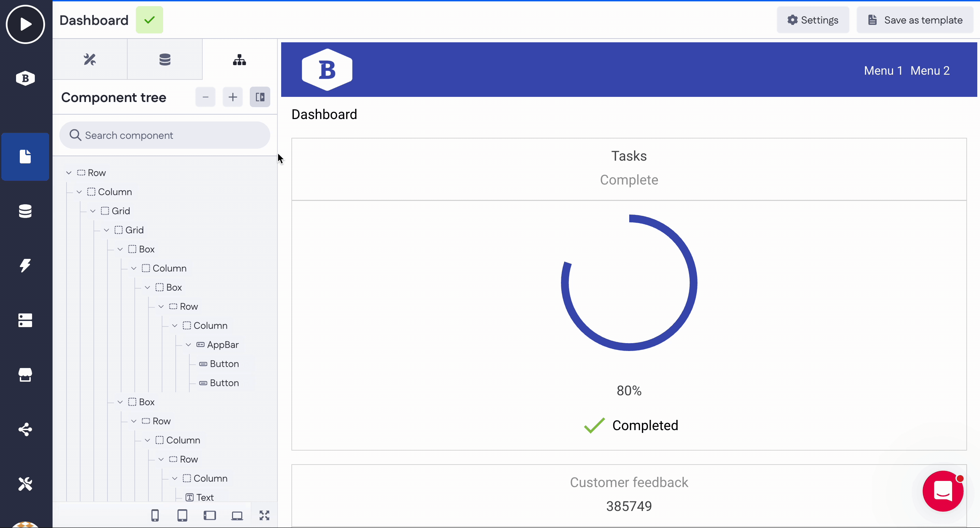Click Save as template
Screen dimensions: 980x528
[915, 20]
